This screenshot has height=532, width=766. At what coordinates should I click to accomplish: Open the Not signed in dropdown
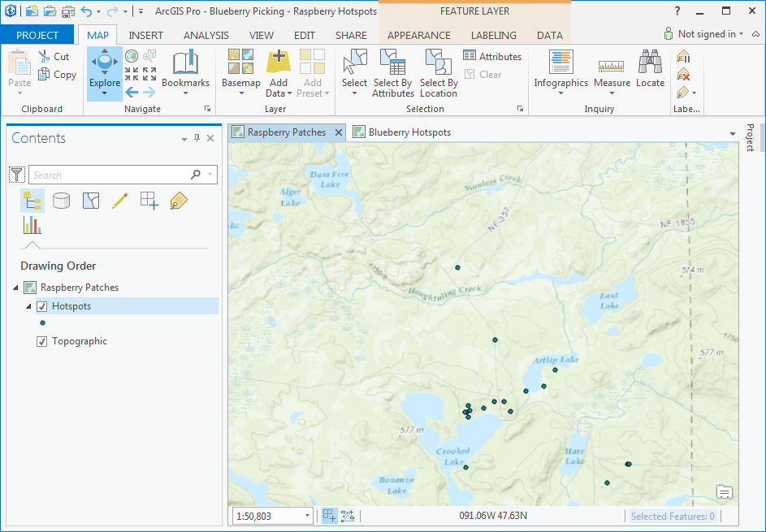coord(703,34)
